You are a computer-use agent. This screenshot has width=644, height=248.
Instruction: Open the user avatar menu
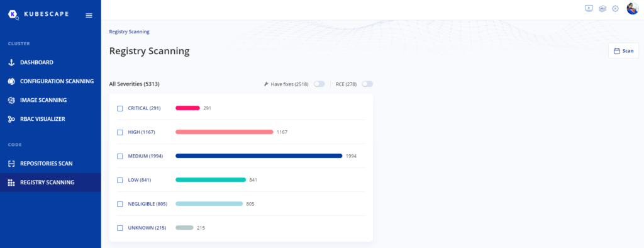pyautogui.click(x=633, y=8)
